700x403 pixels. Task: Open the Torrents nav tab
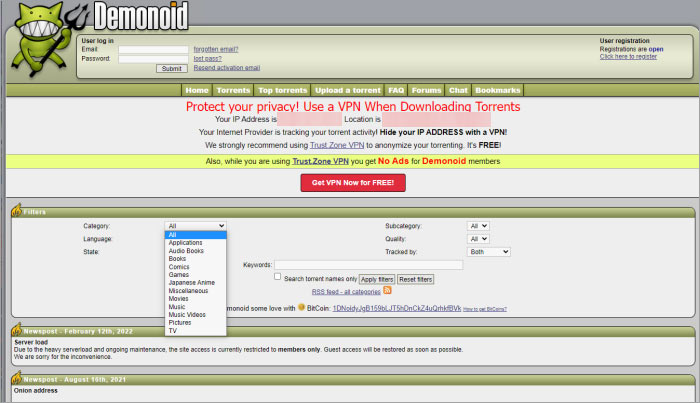(x=233, y=90)
